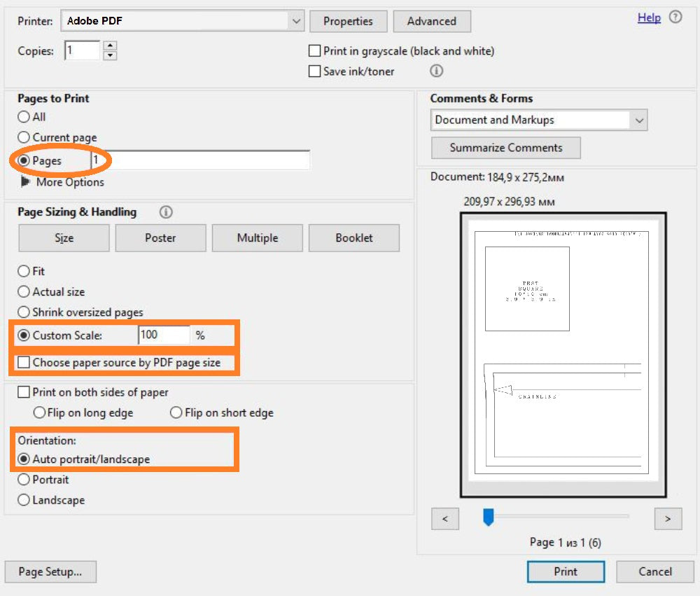Screen dimensions: 700x596
Task: Click the print preview page thumbnail
Action: (x=563, y=355)
